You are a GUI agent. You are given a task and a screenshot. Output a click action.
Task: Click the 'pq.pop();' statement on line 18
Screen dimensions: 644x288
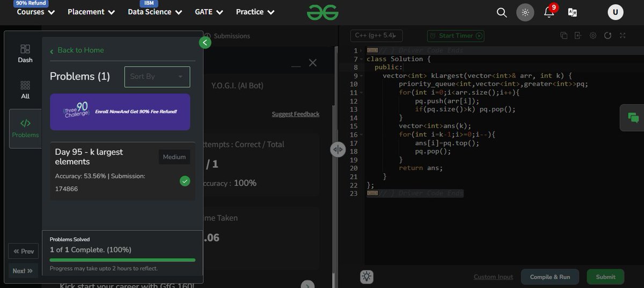pos(433,152)
